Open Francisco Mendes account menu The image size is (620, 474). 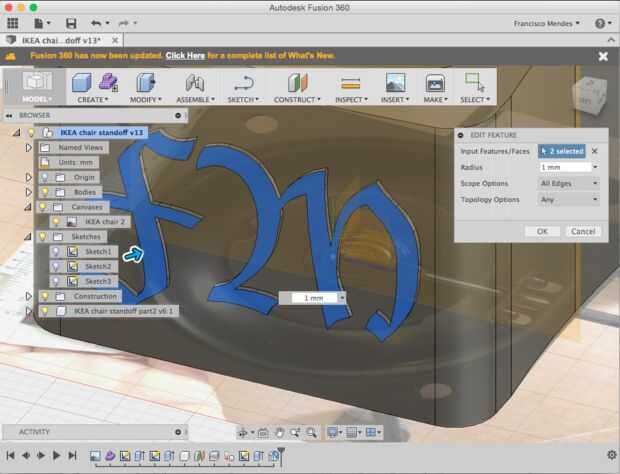coord(546,24)
